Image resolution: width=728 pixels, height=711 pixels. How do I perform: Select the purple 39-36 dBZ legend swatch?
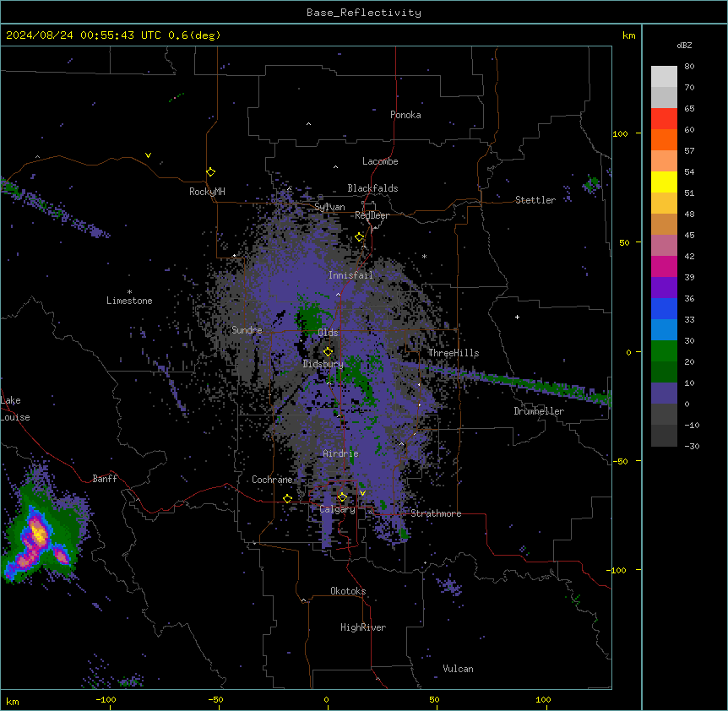(x=664, y=288)
